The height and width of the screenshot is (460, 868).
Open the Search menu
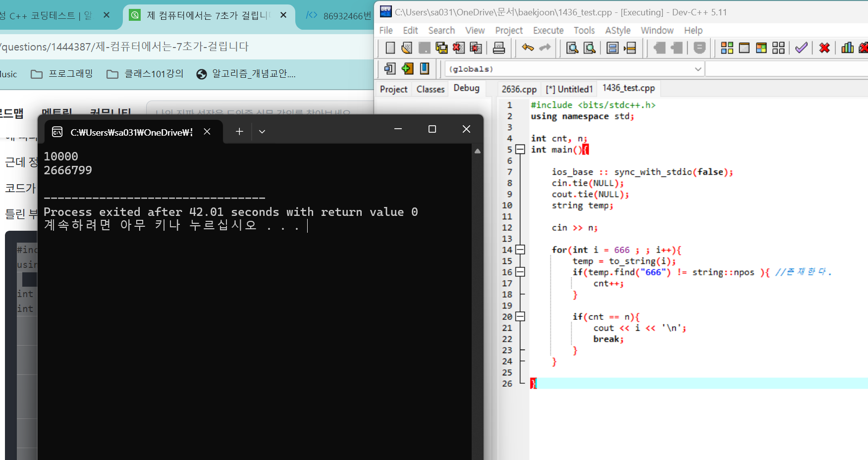(x=441, y=30)
